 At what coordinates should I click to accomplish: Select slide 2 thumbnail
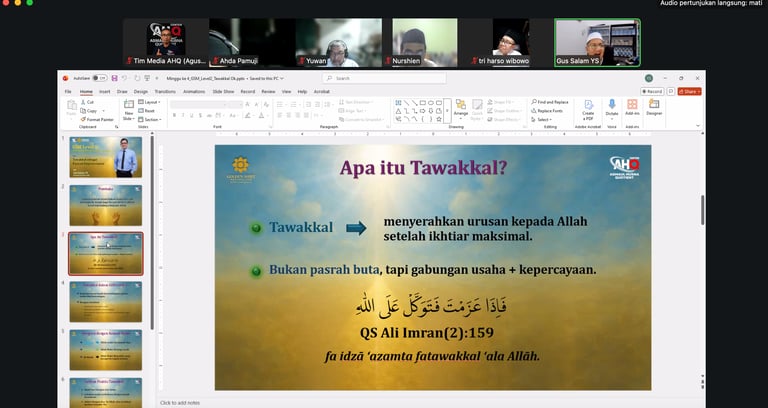point(106,205)
